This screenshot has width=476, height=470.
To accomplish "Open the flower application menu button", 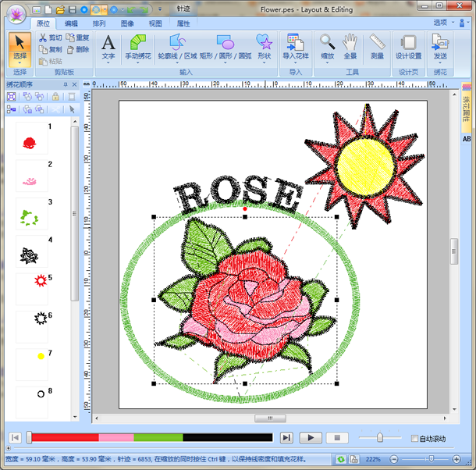I will click(16, 14).
